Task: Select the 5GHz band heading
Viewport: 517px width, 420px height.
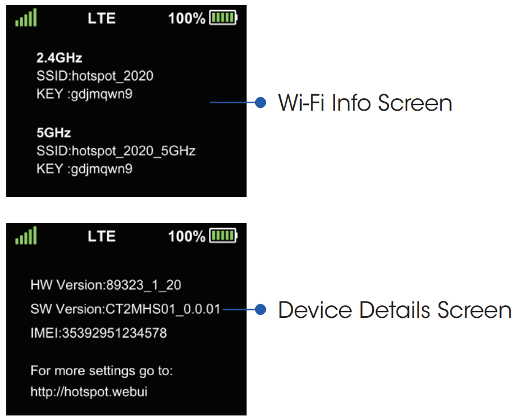Action: 53,133
